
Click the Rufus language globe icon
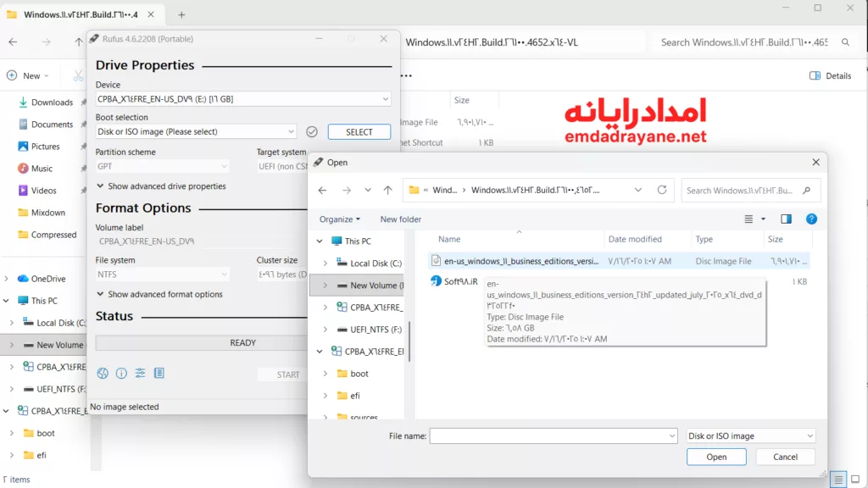103,374
